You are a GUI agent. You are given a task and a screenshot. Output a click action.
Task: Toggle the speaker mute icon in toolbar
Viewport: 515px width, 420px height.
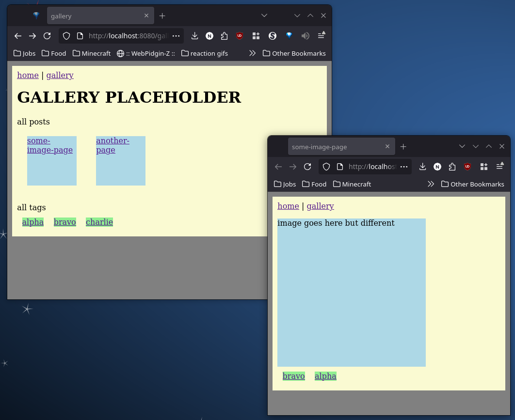click(x=305, y=36)
